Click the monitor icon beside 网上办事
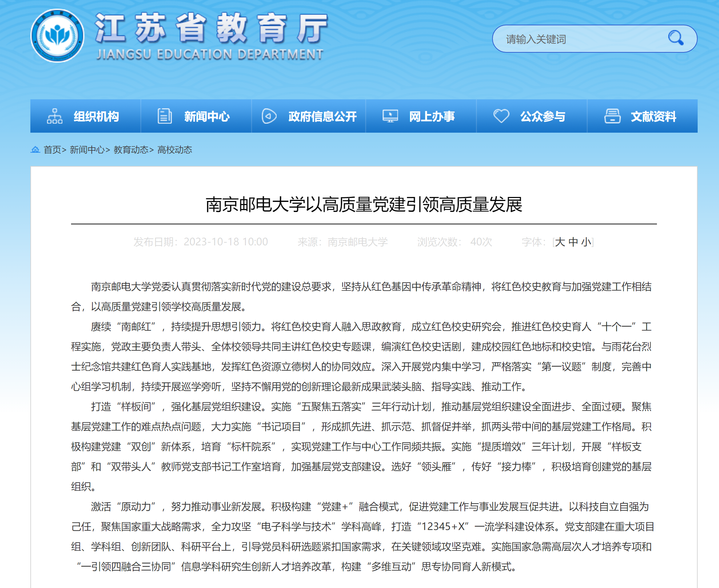 tap(390, 116)
